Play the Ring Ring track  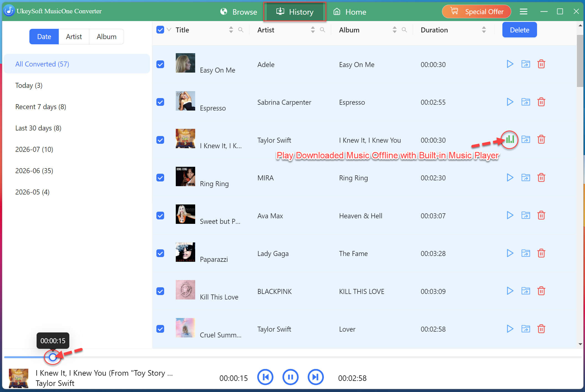tap(510, 177)
